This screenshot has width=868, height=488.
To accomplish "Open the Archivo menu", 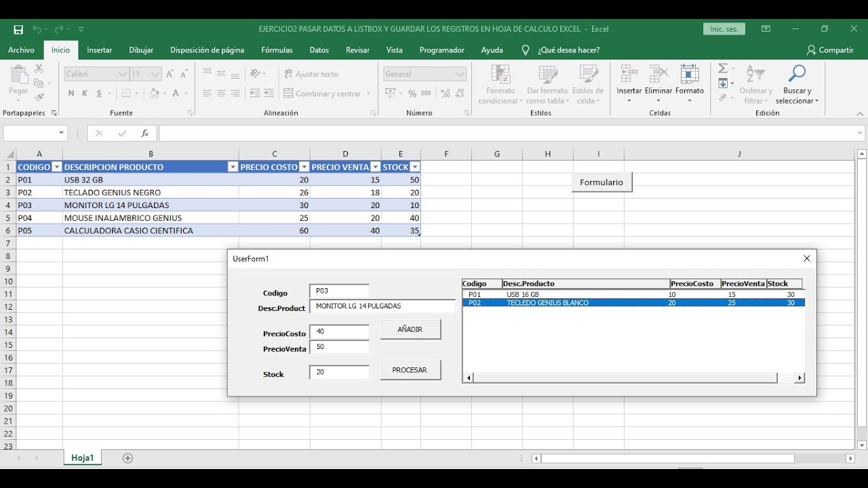I will tap(21, 50).
